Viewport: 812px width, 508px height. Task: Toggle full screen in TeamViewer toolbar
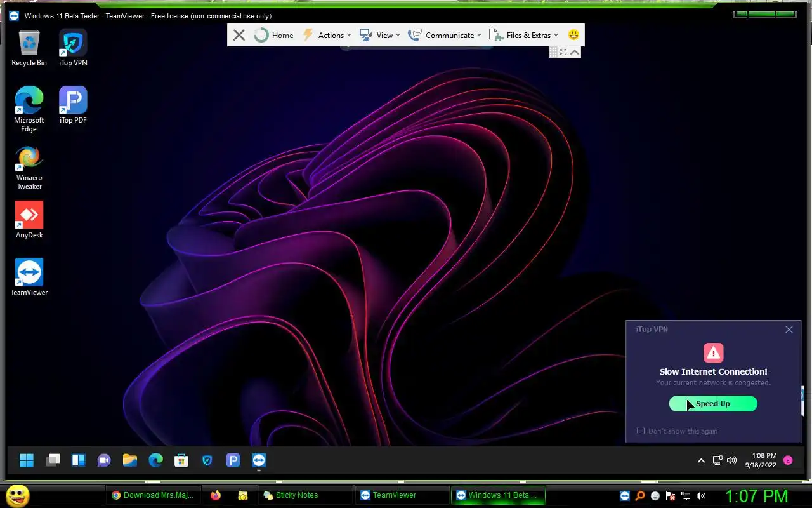(x=563, y=53)
